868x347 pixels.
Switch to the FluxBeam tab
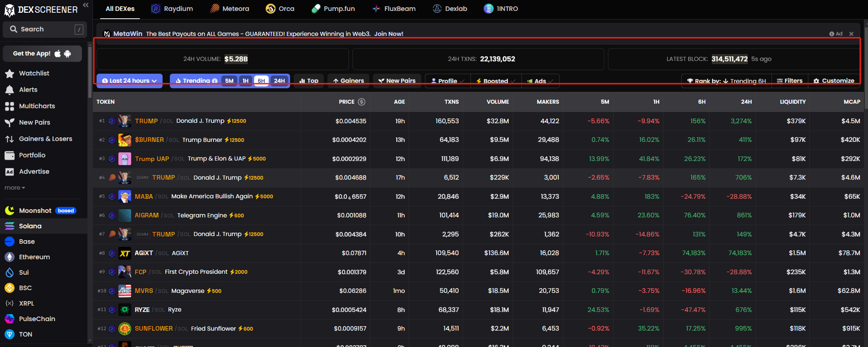click(x=393, y=9)
